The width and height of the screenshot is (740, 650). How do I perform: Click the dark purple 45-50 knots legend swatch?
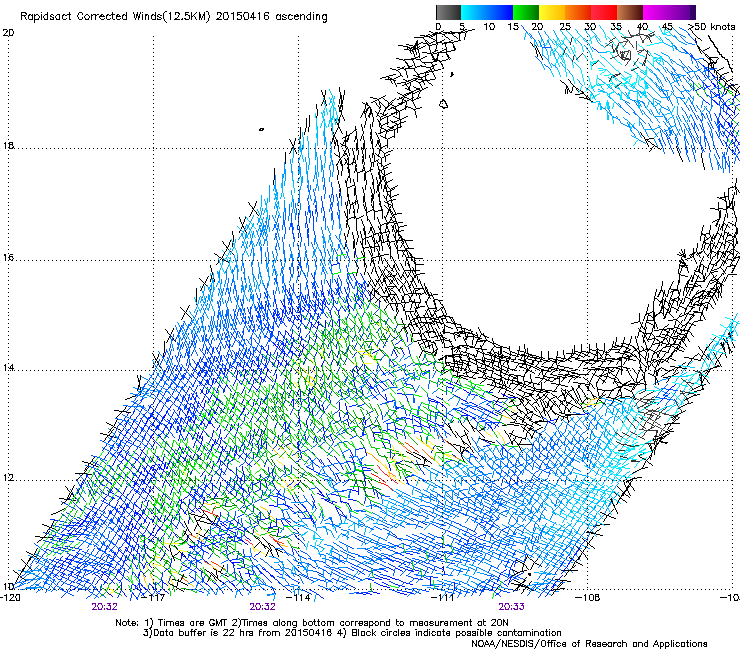point(682,12)
